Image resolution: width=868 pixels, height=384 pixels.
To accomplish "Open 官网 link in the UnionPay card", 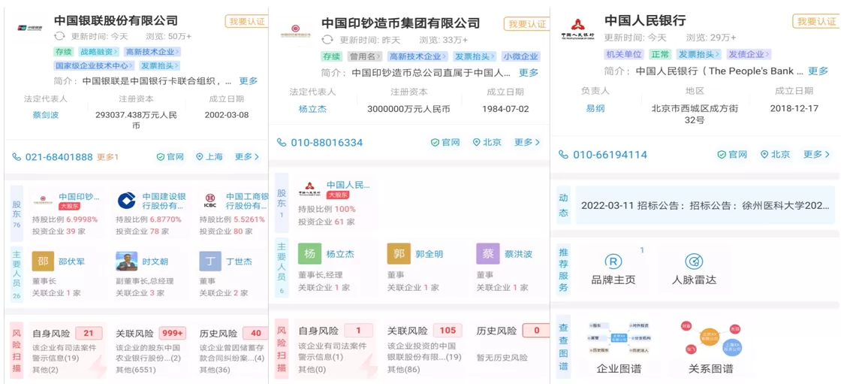I will 170,157.
